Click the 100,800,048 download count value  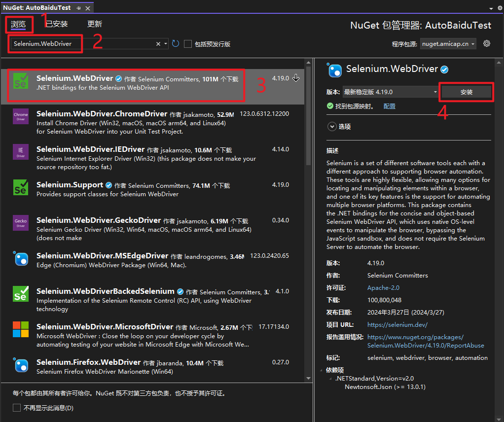click(385, 300)
